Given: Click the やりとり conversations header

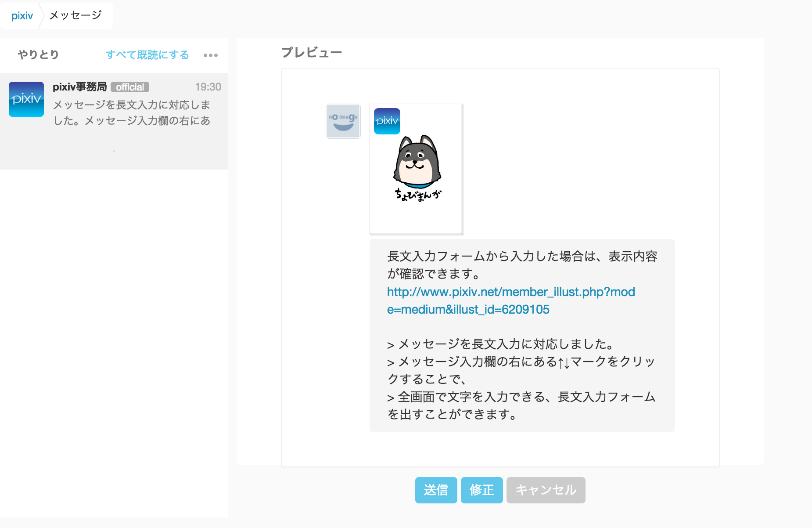Looking at the screenshot, I should pos(38,54).
